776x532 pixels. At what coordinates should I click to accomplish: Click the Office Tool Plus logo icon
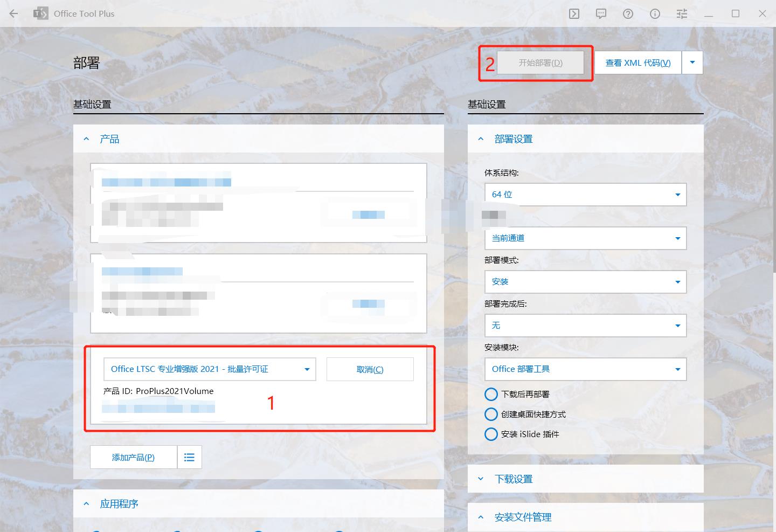coord(40,13)
